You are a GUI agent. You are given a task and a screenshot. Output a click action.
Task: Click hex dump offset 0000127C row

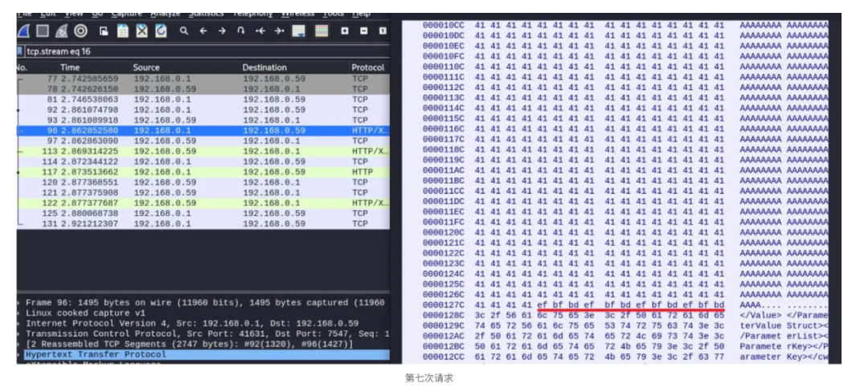[625, 305]
